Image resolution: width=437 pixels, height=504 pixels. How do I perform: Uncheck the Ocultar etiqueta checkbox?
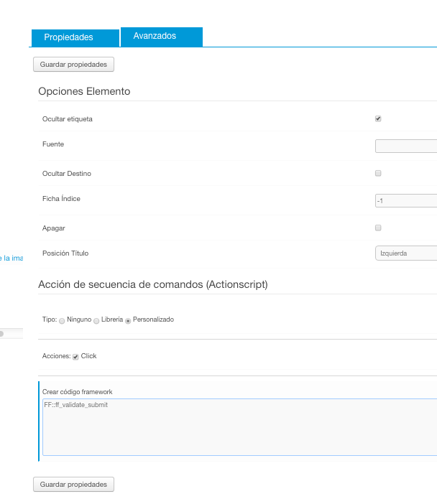coord(378,118)
